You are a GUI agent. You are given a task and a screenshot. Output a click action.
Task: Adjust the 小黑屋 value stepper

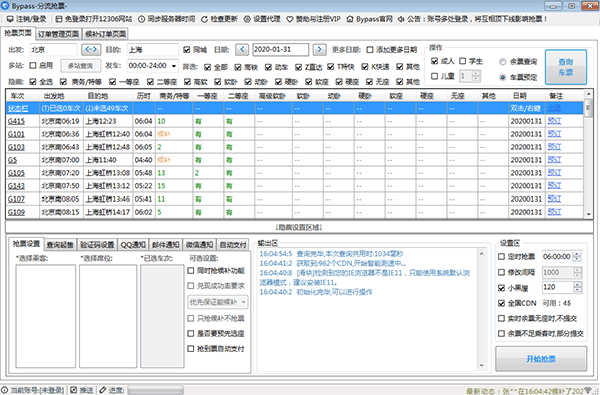tap(577, 287)
